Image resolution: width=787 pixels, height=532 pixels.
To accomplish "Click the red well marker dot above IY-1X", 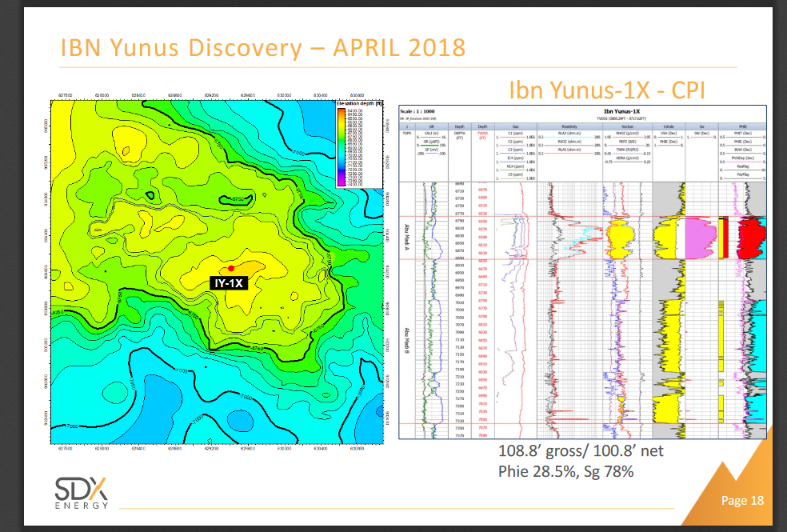I will click(231, 269).
